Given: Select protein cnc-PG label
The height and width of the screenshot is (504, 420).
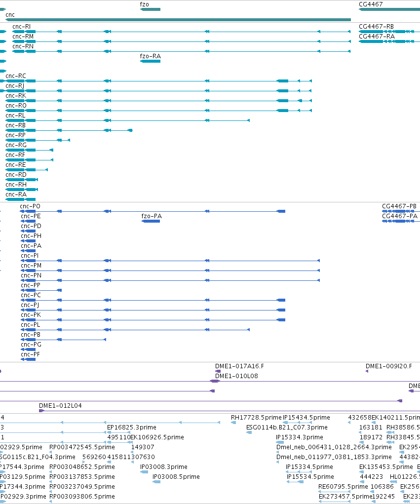Looking at the screenshot, I should [31, 344].
